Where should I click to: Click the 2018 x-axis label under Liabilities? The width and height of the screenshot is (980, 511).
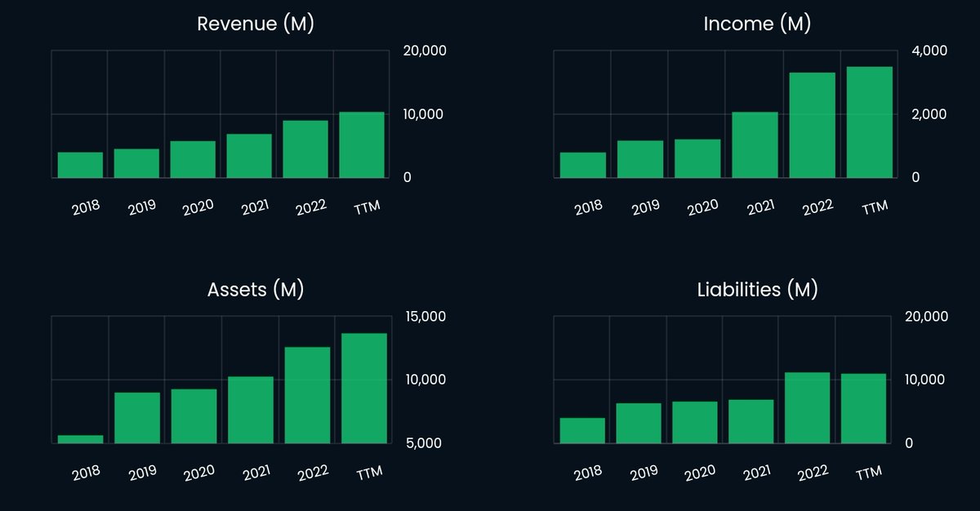589,473
